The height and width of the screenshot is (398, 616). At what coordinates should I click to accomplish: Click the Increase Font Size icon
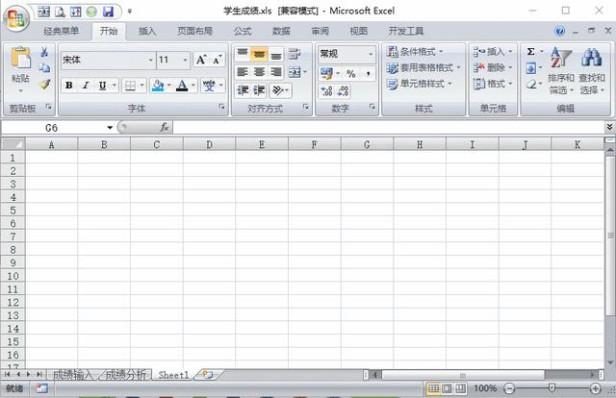point(201,60)
